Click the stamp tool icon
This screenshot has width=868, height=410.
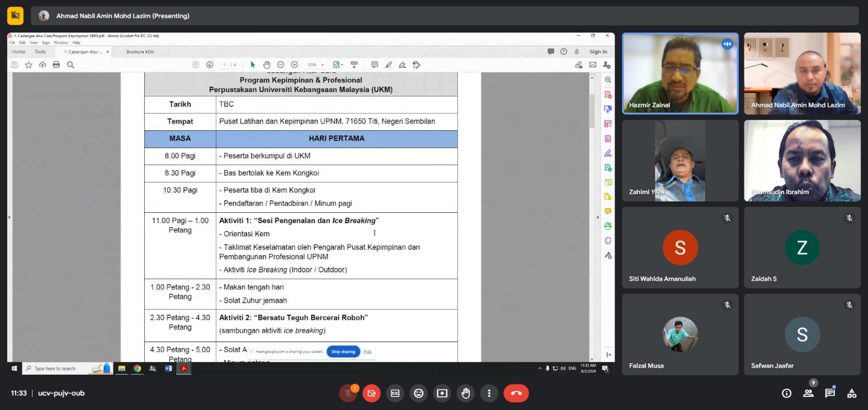417,65
